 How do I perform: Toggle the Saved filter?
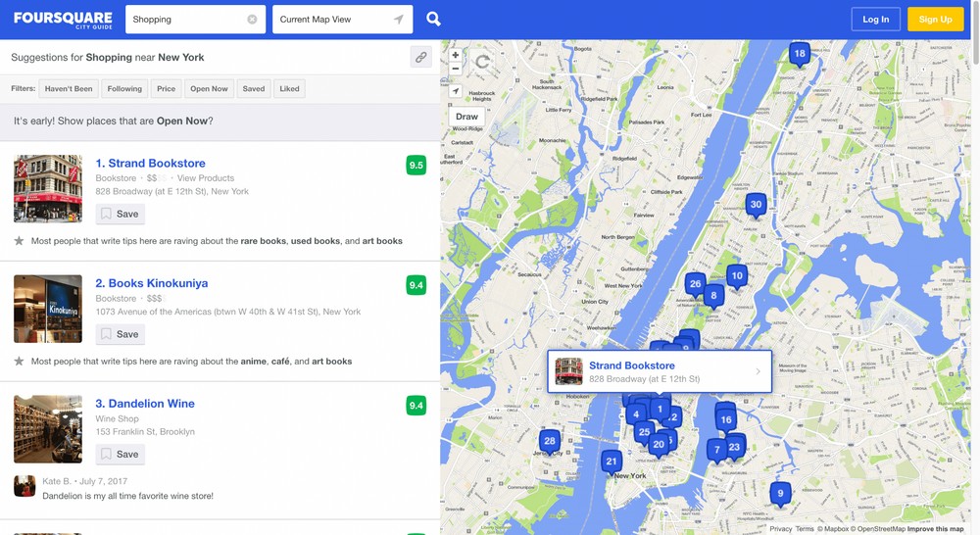click(254, 89)
